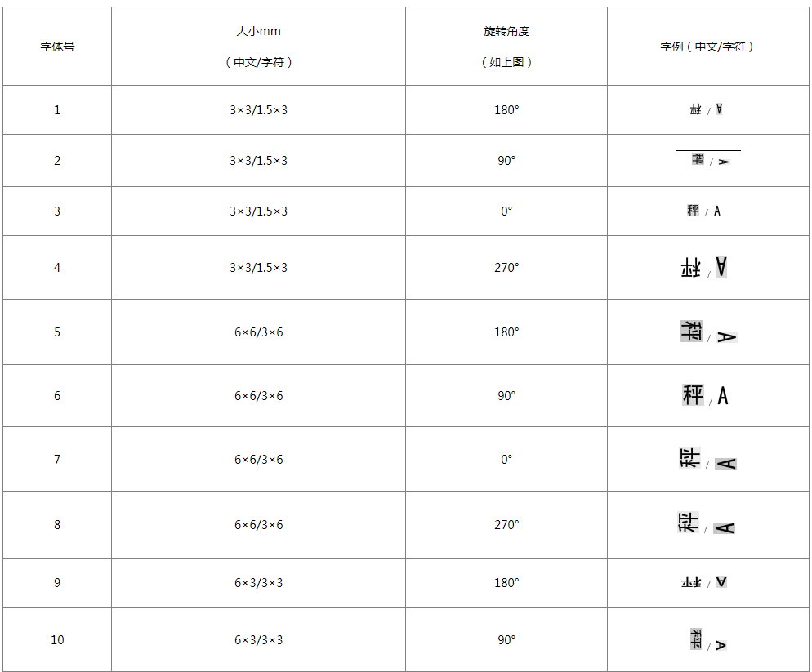Click the 字体号 column header

pyautogui.click(x=57, y=47)
